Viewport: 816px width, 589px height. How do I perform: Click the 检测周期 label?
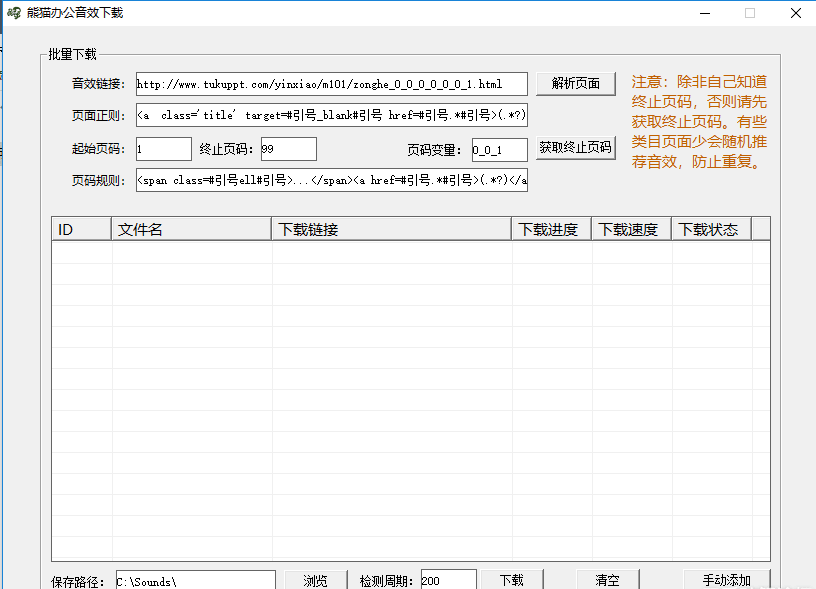click(x=386, y=581)
